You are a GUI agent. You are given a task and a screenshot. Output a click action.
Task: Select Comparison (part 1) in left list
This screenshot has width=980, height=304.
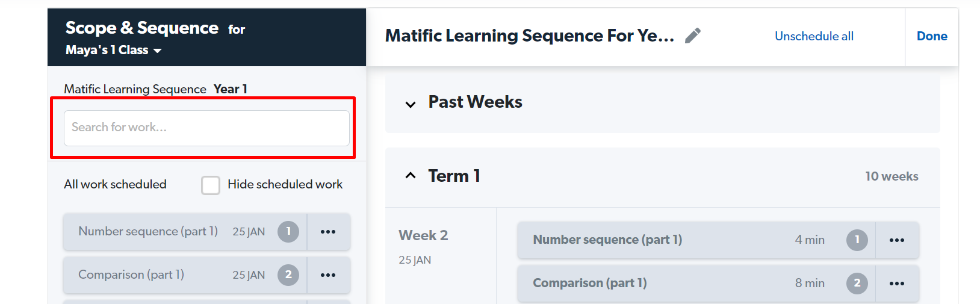pos(131,275)
